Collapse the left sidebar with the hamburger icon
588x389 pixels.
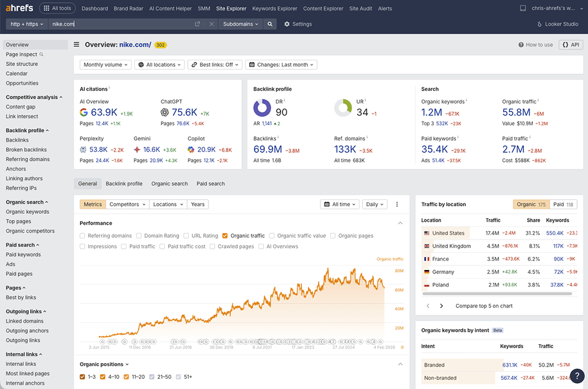pos(76,44)
